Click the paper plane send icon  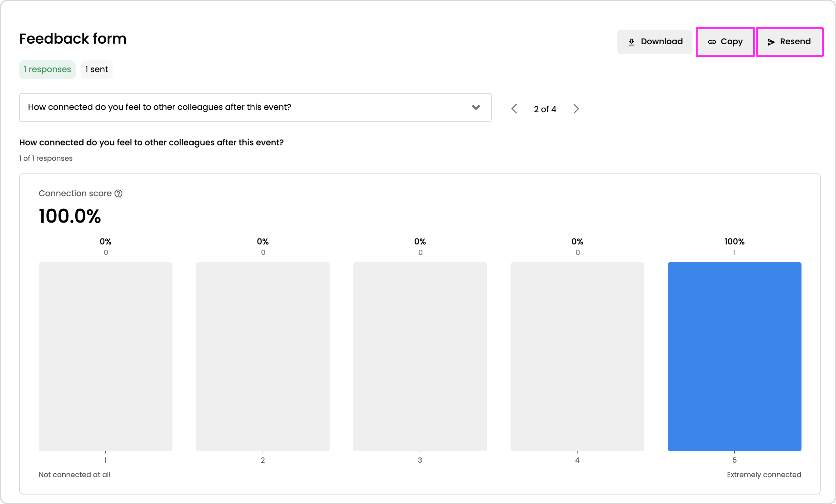(771, 42)
